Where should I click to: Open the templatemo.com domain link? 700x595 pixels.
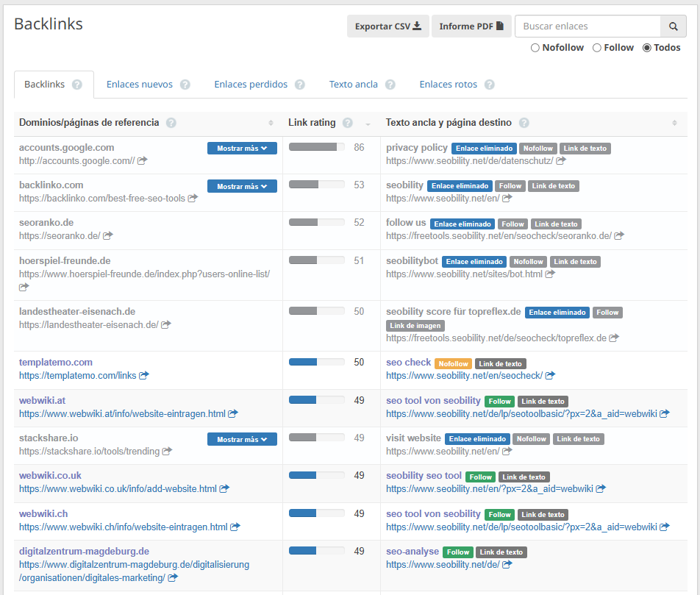click(x=56, y=363)
